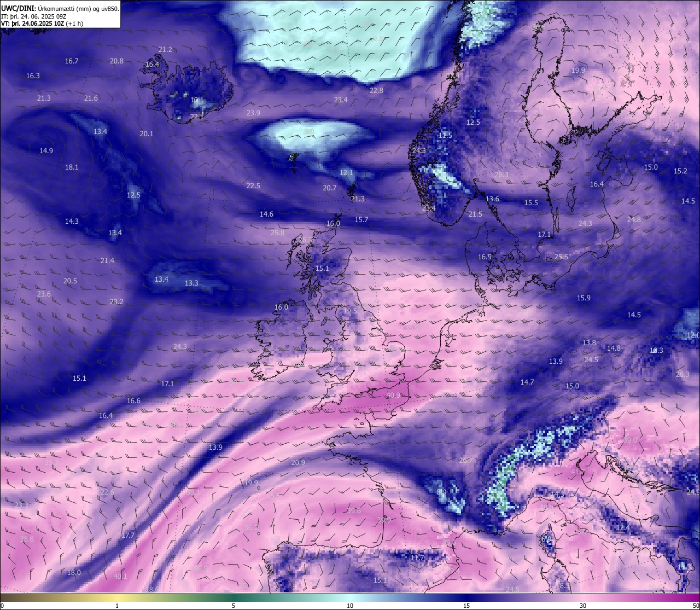Screen dimensions: 700x610
Task: Click the 21.5 value in the Skagerrak
Action: coord(475,214)
